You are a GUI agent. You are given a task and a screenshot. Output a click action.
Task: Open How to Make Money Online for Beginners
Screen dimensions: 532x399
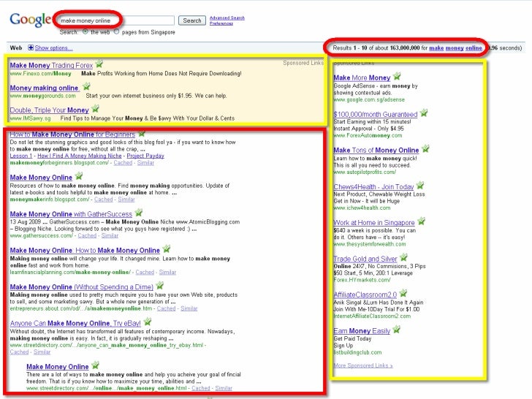(x=72, y=134)
